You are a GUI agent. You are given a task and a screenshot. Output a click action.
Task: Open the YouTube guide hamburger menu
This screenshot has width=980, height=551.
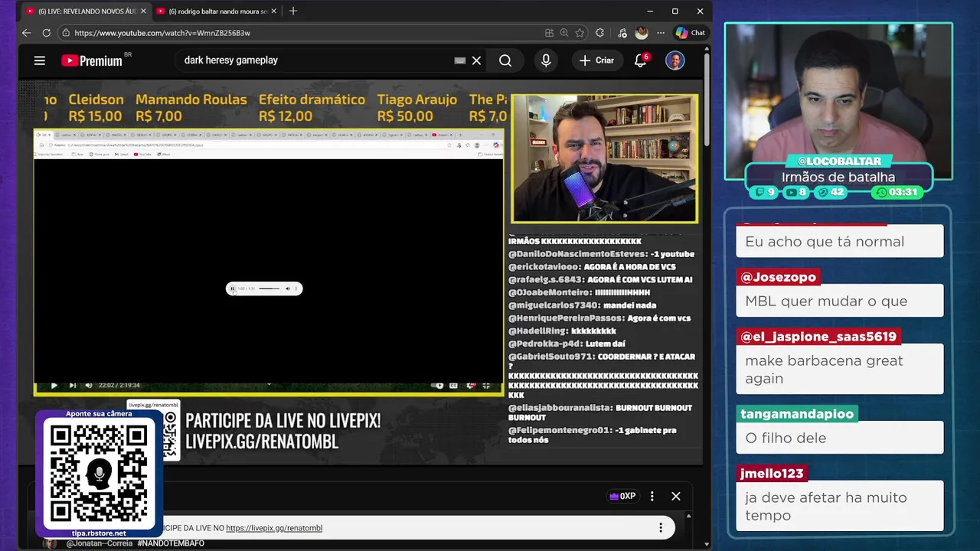tap(40, 60)
